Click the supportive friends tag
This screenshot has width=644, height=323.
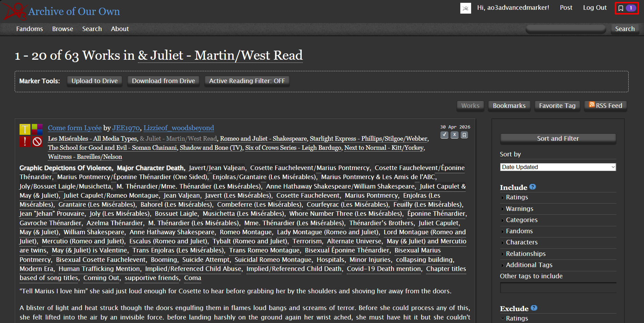[x=152, y=278]
